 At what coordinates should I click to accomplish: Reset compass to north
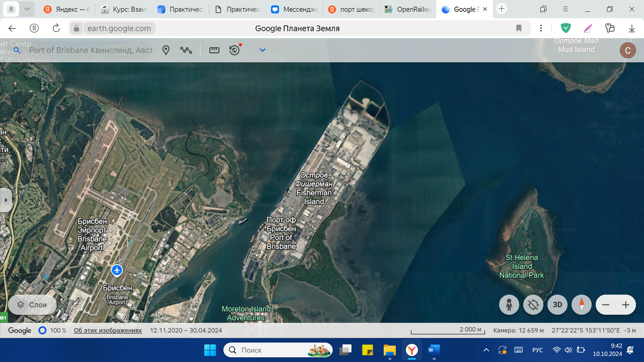click(x=581, y=305)
